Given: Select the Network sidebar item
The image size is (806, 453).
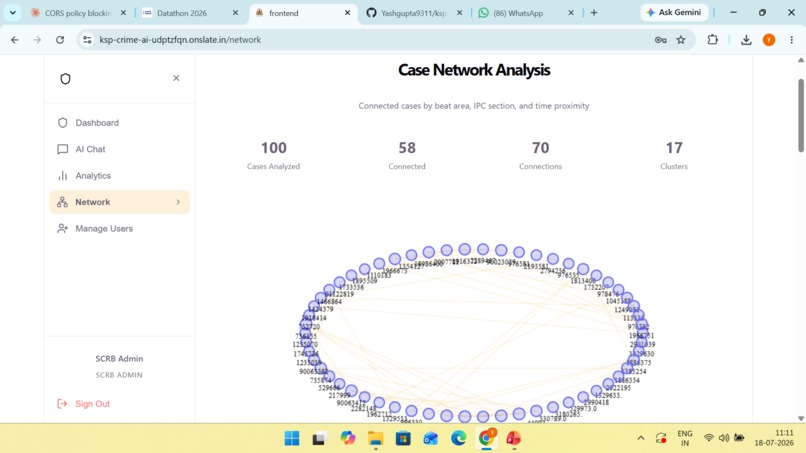Looking at the screenshot, I should point(119,202).
